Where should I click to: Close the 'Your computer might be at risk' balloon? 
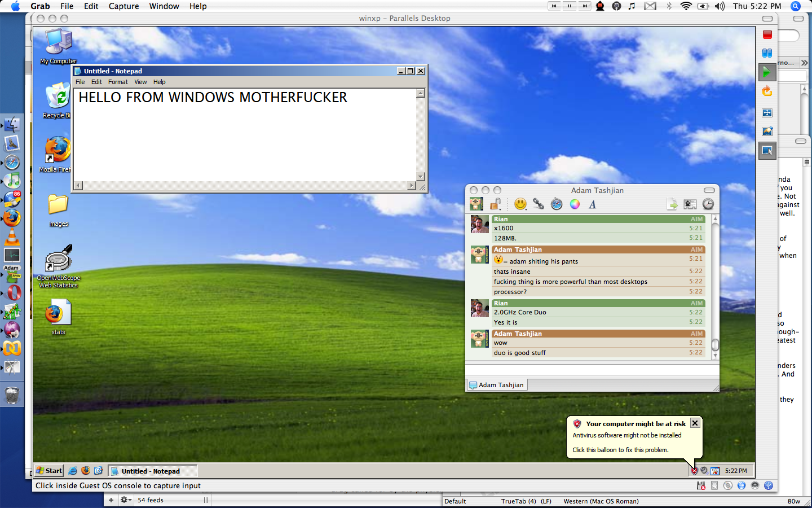coord(695,423)
